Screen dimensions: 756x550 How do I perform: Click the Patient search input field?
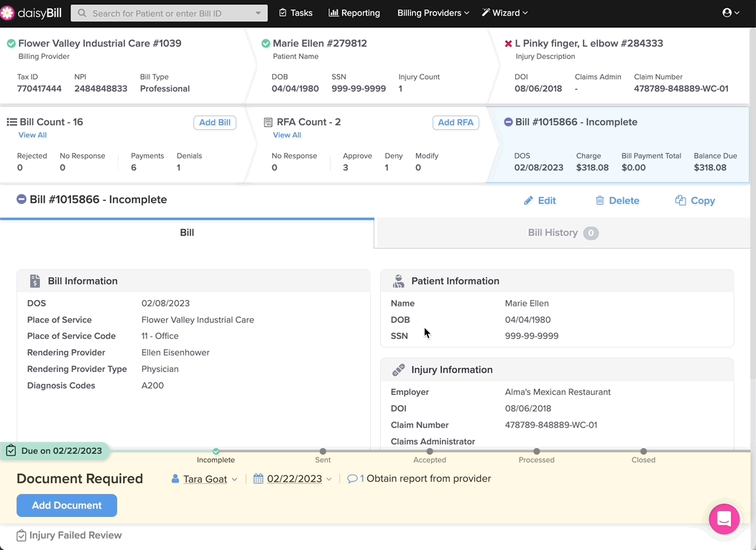click(169, 13)
